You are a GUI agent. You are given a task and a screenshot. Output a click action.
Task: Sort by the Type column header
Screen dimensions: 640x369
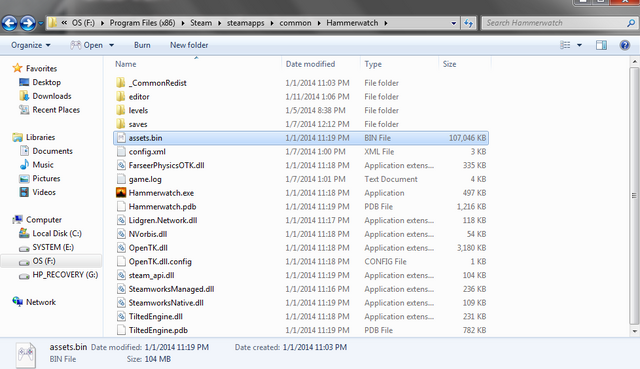pos(373,64)
